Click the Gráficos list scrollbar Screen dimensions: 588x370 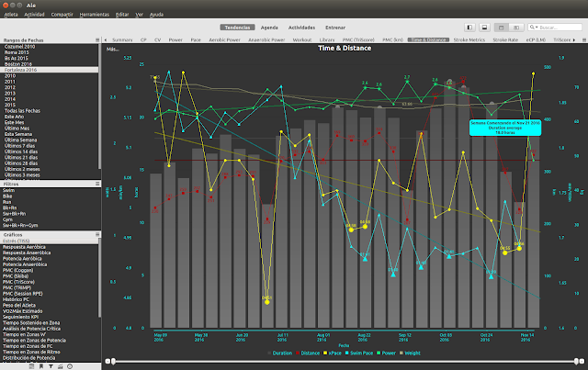point(100,279)
